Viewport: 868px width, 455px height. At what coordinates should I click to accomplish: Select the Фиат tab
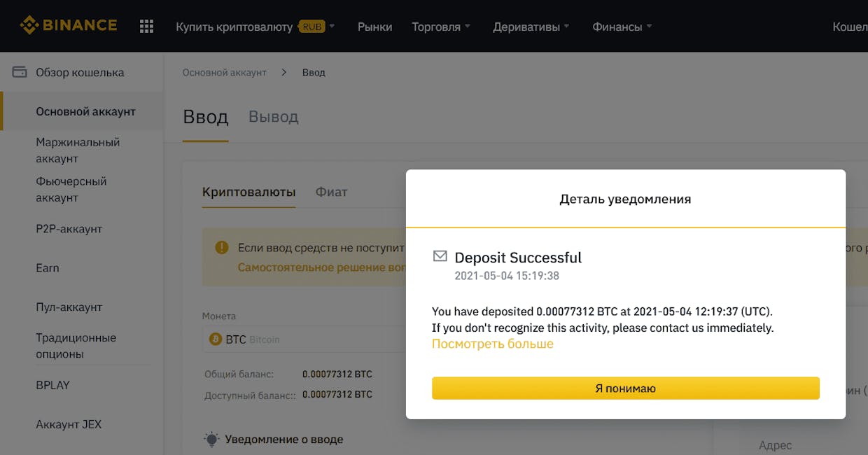coord(331,192)
